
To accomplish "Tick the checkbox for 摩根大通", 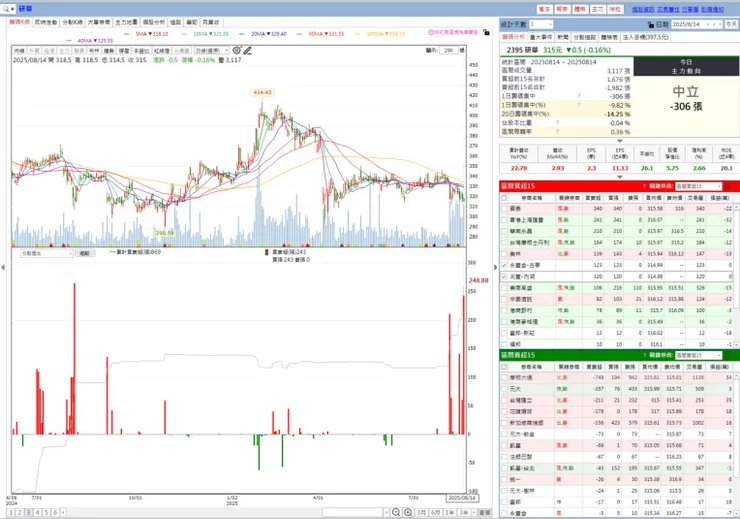I will click(504, 377).
